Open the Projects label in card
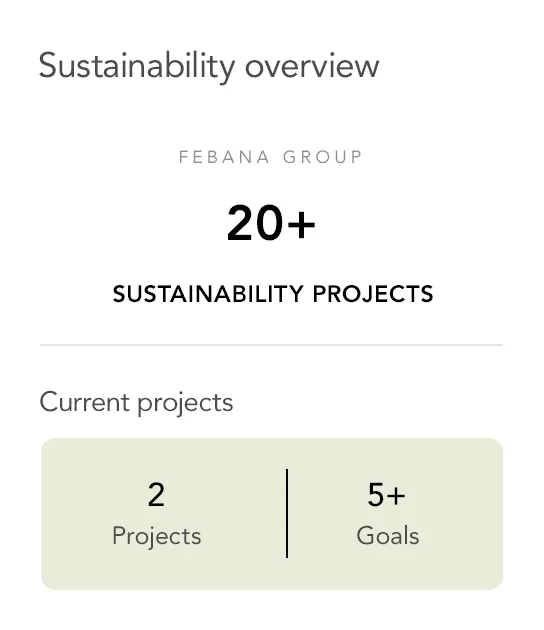Screen dimensions: 544x630 [x=157, y=536]
